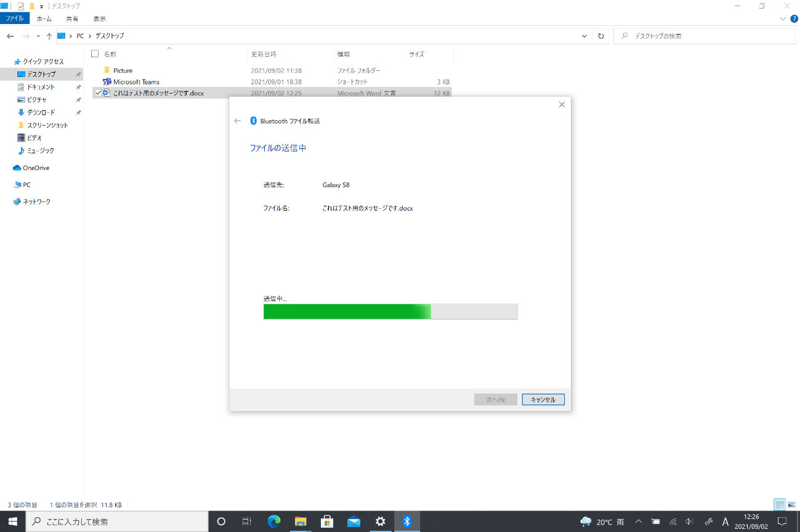Click the battery icon in system tray
800x532 pixels.
tap(656, 522)
